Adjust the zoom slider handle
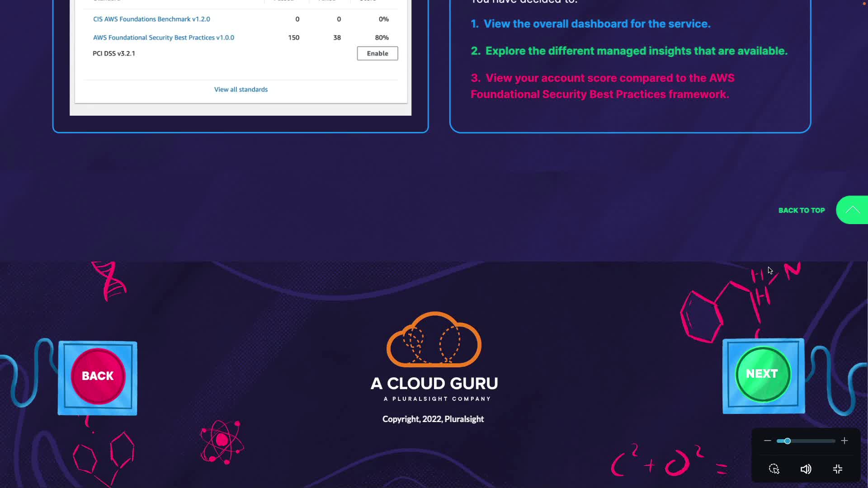The width and height of the screenshot is (868, 488). 787,441
